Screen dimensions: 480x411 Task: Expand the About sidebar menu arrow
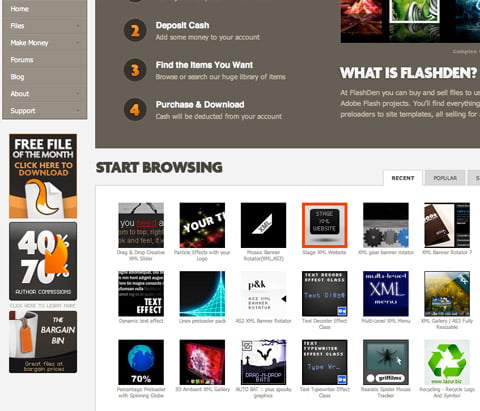click(x=78, y=94)
